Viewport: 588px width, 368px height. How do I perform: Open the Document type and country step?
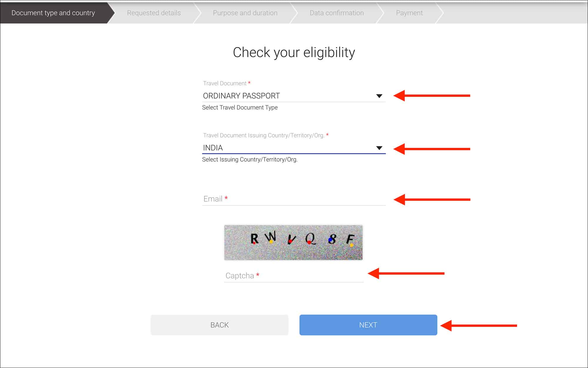(53, 13)
